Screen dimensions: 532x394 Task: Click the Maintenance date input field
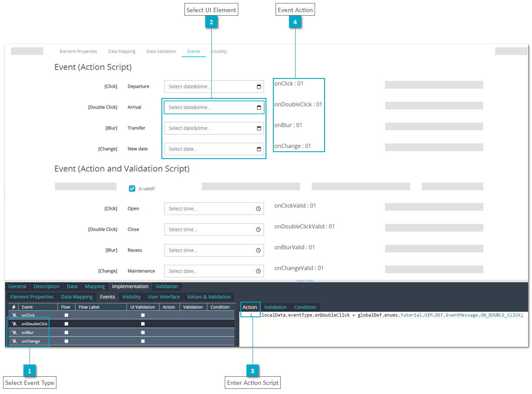point(214,271)
